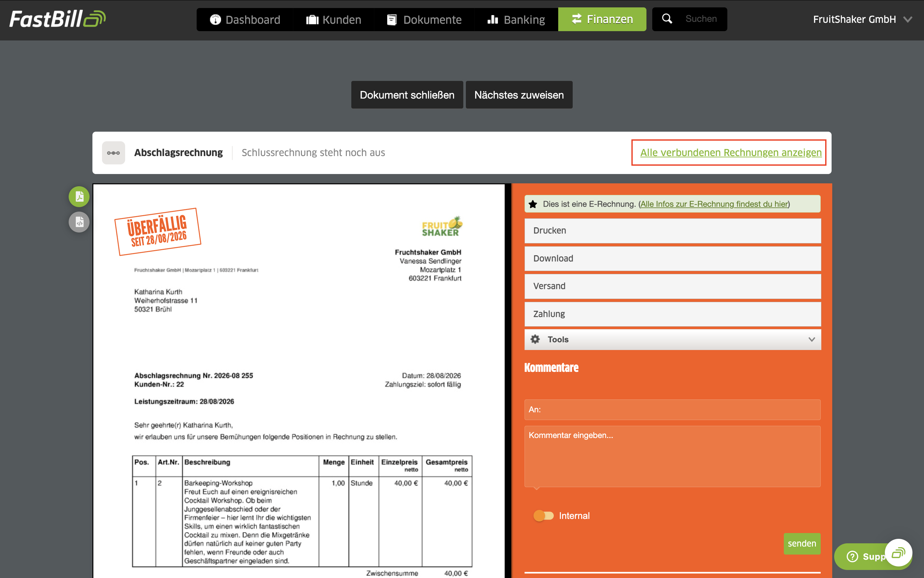
Task: Click the Drucken button
Action: point(673,231)
